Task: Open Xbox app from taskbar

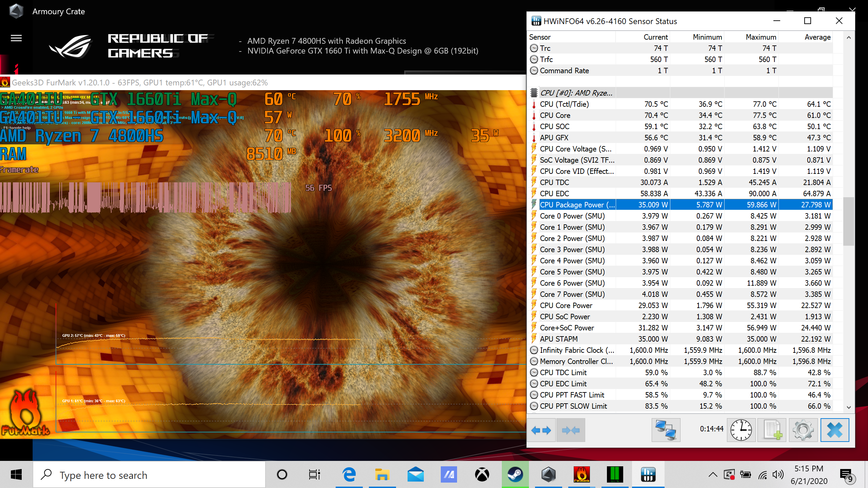Action: (482, 474)
